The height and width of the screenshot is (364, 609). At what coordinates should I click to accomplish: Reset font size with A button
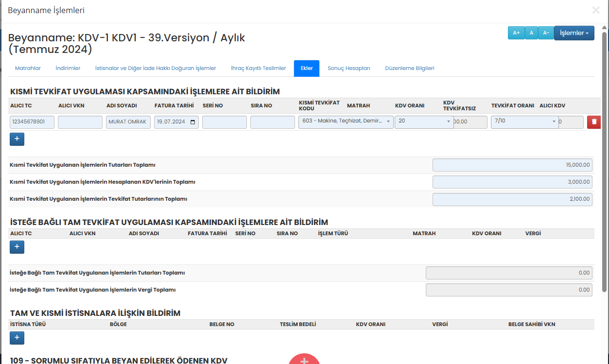coord(531,33)
